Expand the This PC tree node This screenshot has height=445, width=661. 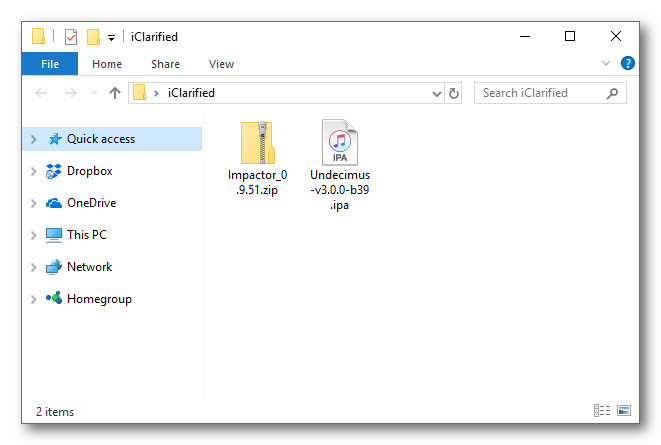34,235
